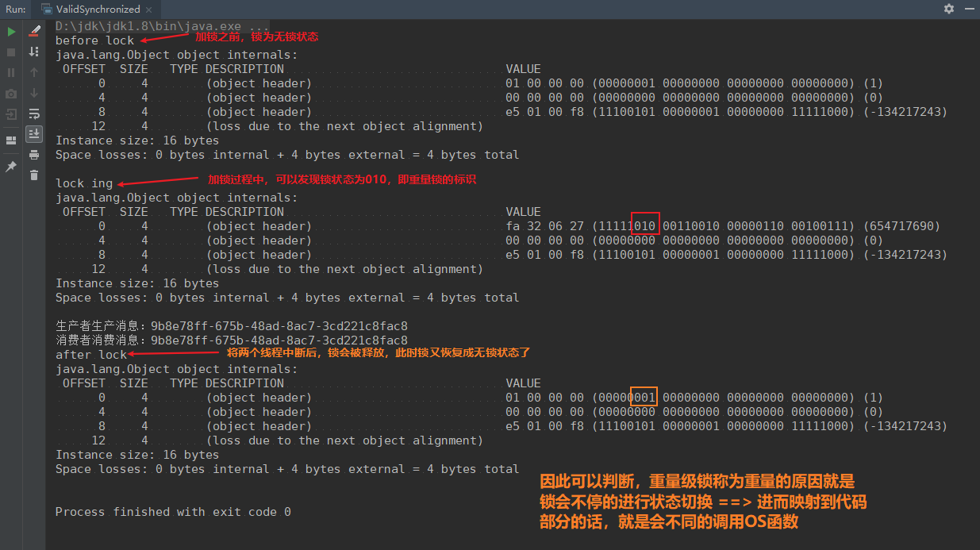This screenshot has height=550, width=980.
Task: Click the Pause output icon
Action: click(11, 72)
